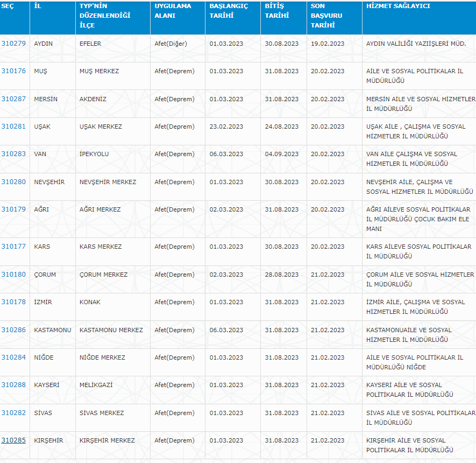Open record link 310178

pos(13,301)
